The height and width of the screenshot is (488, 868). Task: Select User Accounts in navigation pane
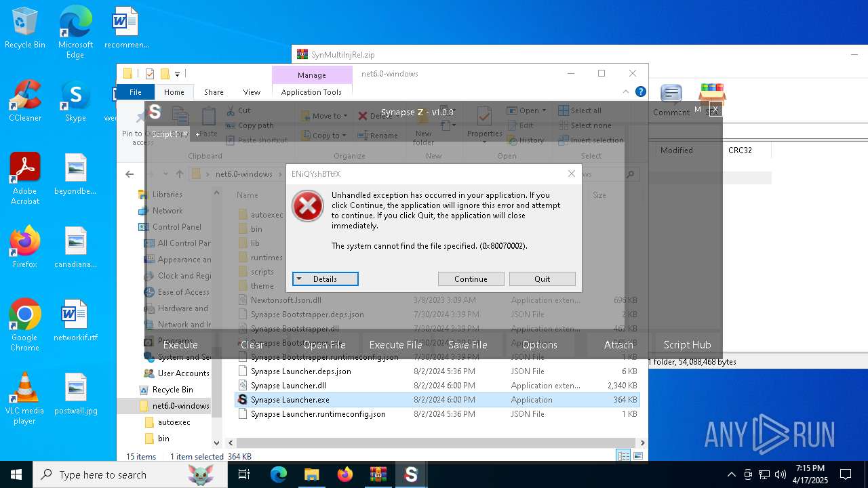point(176,373)
